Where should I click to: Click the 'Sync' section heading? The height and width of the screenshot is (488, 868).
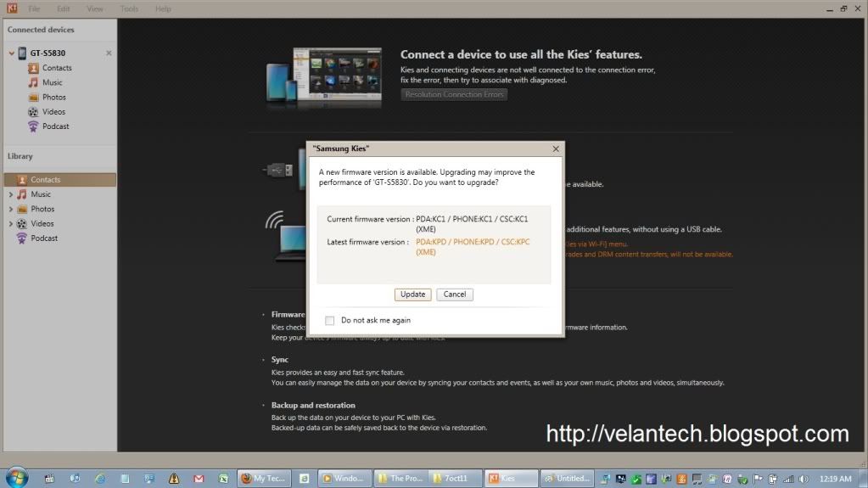[279, 360]
